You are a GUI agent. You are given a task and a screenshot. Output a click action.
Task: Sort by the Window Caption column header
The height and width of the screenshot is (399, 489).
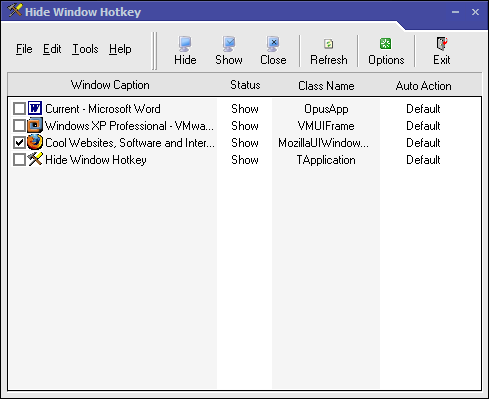110,85
